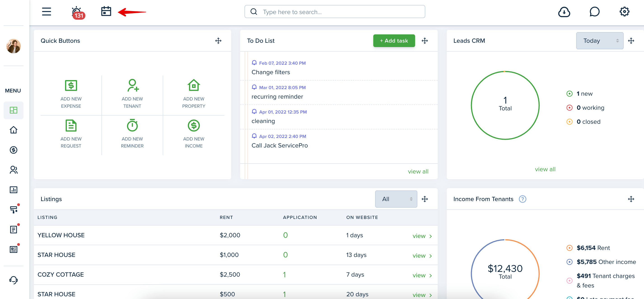Open the Documents sidebar icon

pyautogui.click(x=14, y=229)
